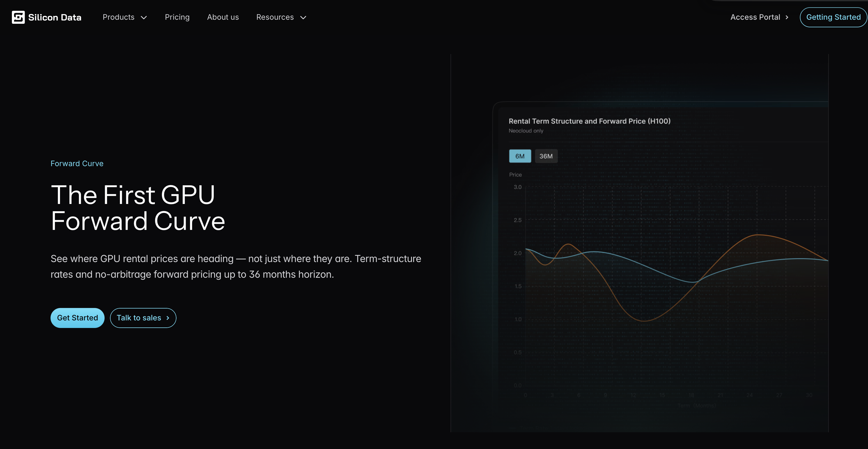Image resolution: width=868 pixels, height=449 pixels.
Task: Go to About us page
Action: coord(223,17)
